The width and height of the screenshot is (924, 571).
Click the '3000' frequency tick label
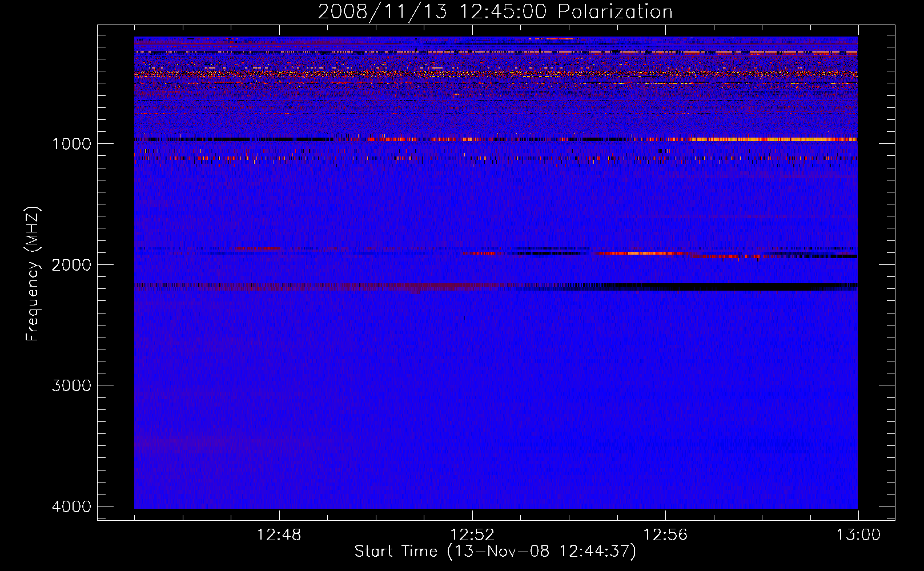[x=71, y=385]
